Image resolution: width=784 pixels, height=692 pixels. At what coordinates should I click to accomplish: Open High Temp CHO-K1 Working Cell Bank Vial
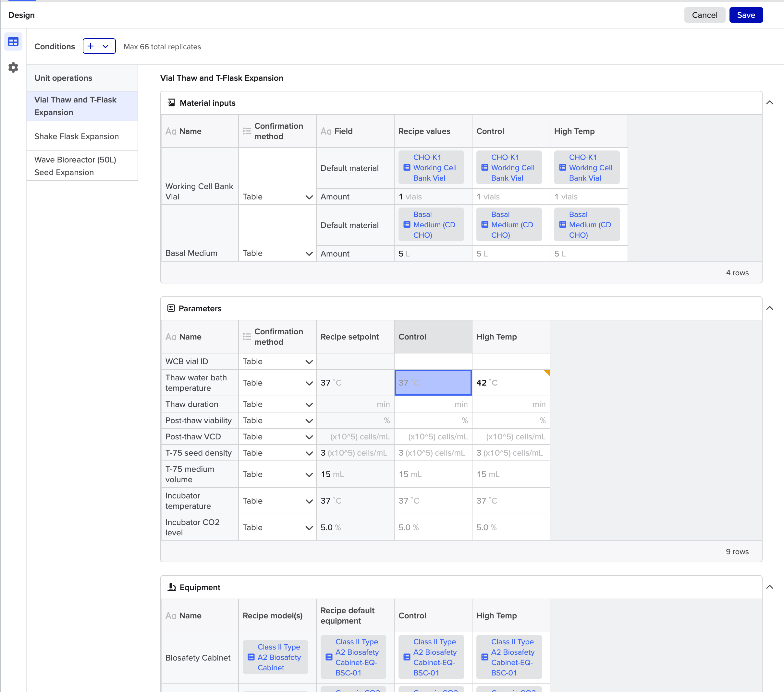[586, 168]
